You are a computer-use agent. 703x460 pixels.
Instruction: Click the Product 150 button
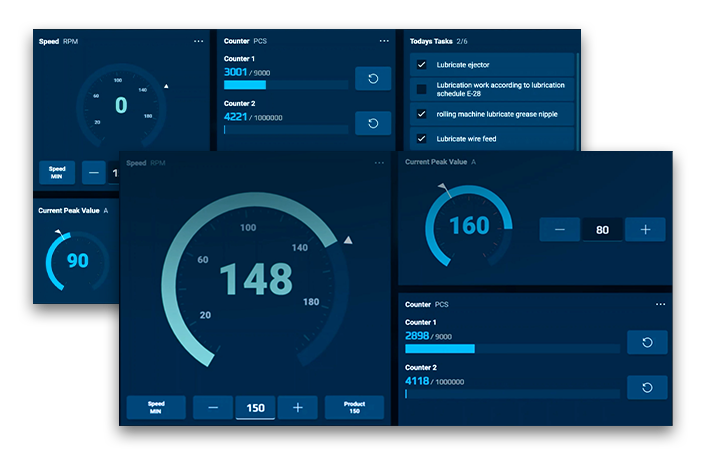pyautogui.click(x=354, y=407)
